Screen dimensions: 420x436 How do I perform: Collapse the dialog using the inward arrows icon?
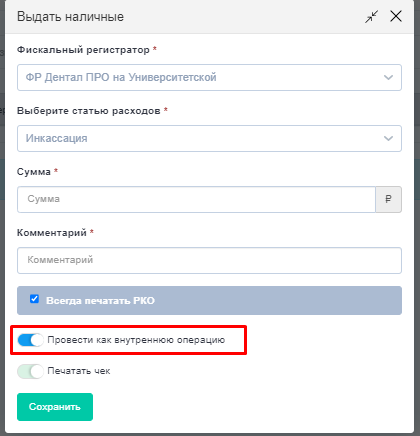(371, 16)
